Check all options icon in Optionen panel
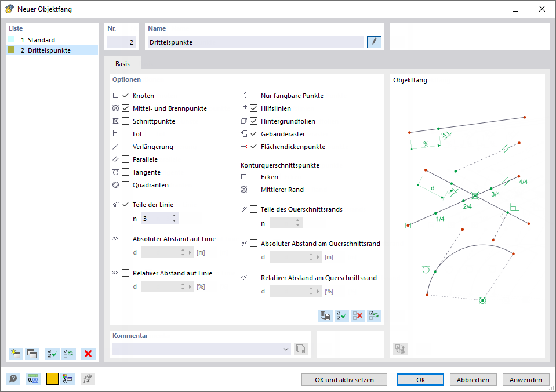Screen dimensions: 556x392 [342, 315]
